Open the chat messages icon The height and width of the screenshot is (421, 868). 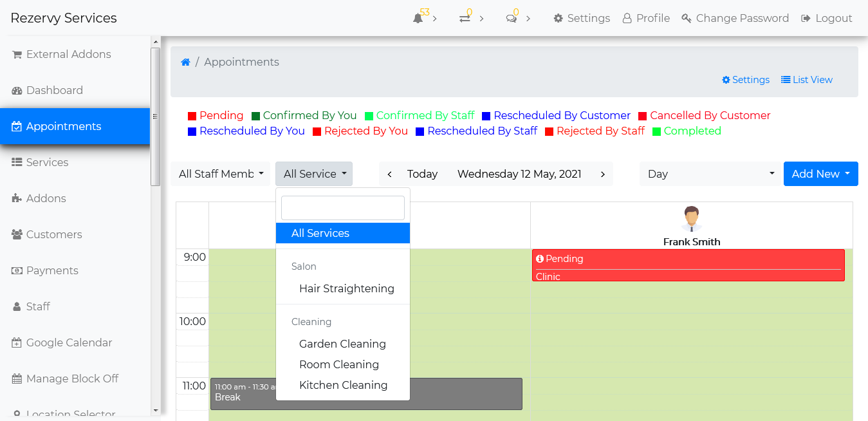pos(512,19)
